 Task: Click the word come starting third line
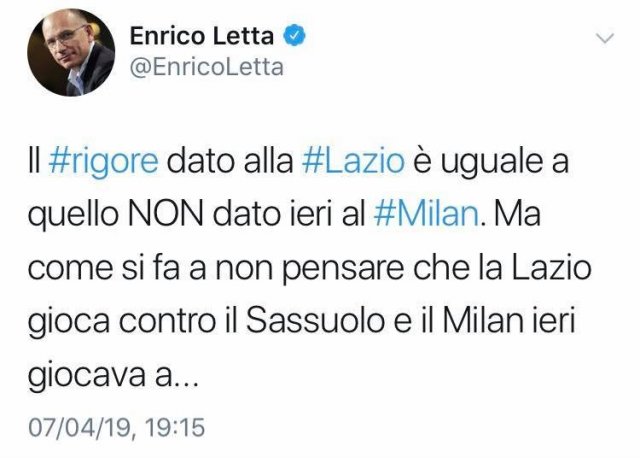pos(70,270)
